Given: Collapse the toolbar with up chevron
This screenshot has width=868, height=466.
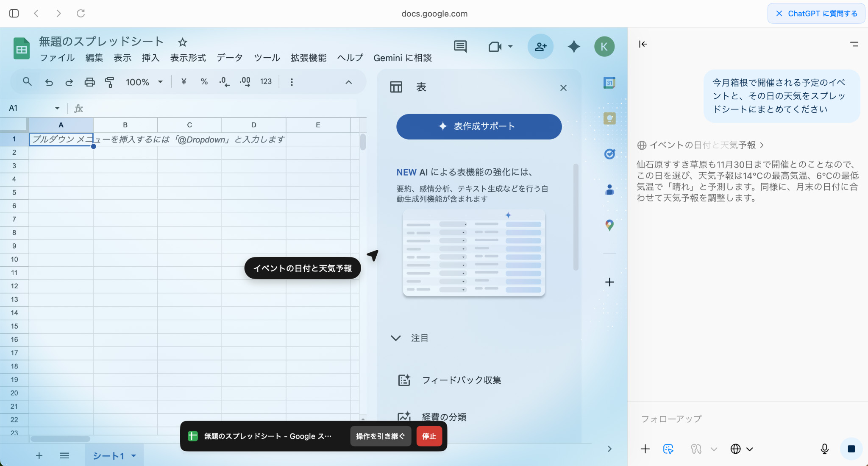Looking at the screenshot, I should [348, 82].
